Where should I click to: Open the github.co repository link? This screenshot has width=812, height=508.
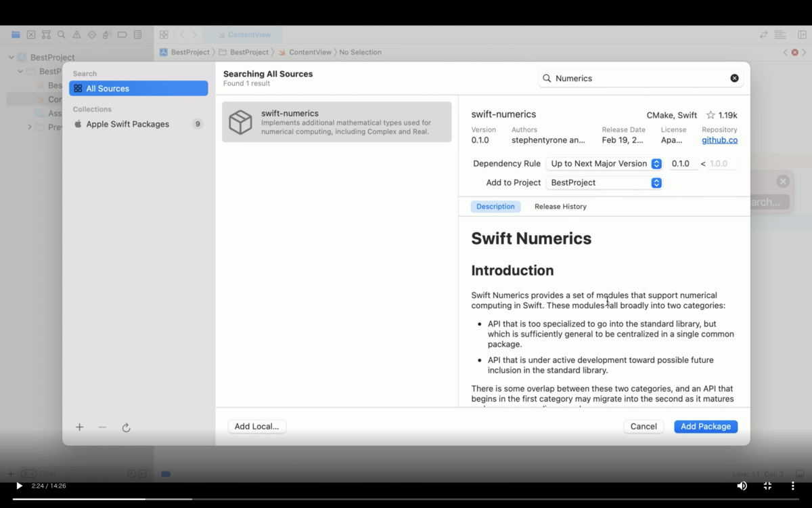(719, 140)
